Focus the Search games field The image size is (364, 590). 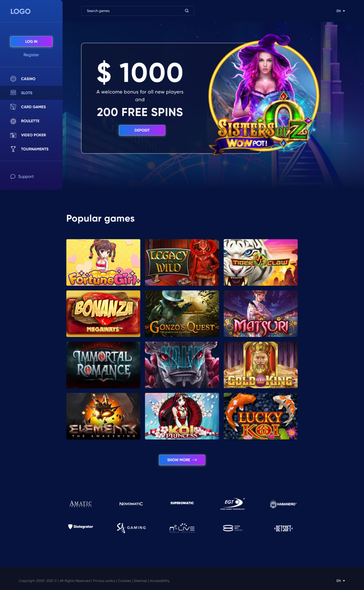pos(138,11)
